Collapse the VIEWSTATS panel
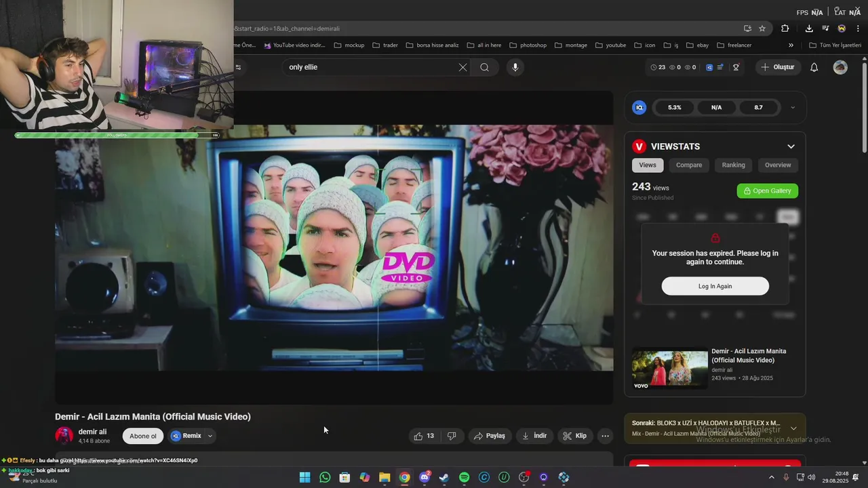Viewport: 868px width, 488px height. pos(791,146)
